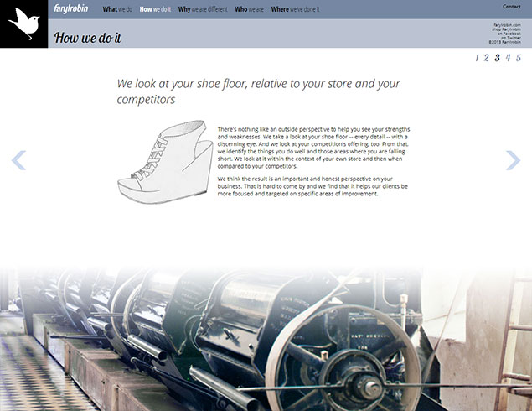Click the vintage machinery background photo
The image size is (532, 411).
click(x=266, y=340)
